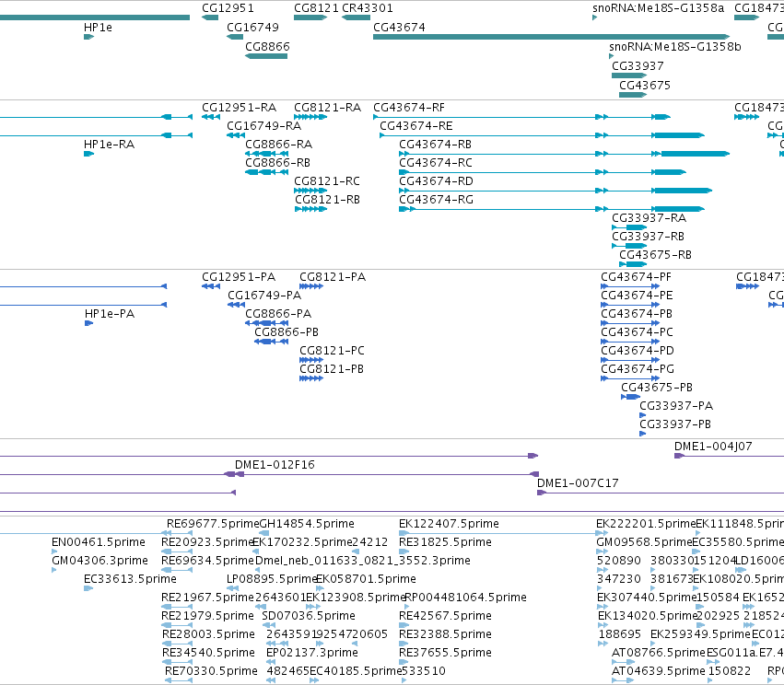
Task: Click the DME1-004J07 clone label
Action: [713, 447]
